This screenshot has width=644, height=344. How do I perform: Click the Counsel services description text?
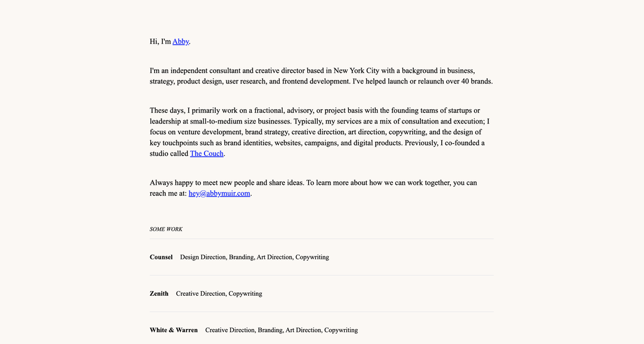255,257
